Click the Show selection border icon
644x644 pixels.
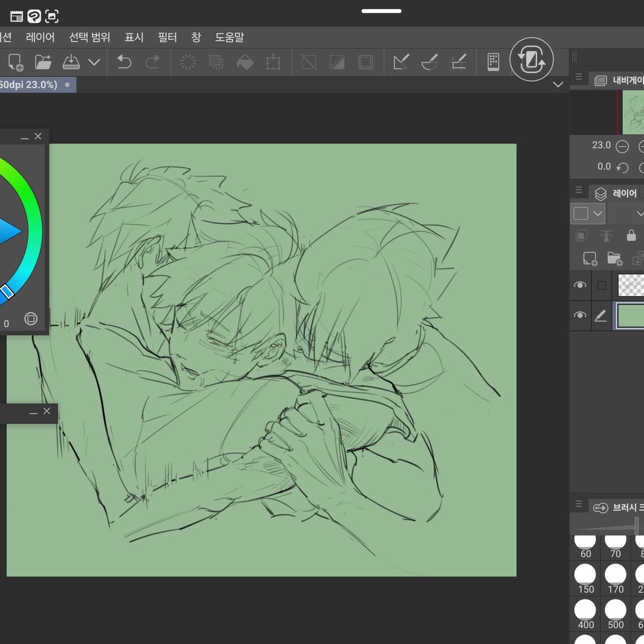[365, 62]
